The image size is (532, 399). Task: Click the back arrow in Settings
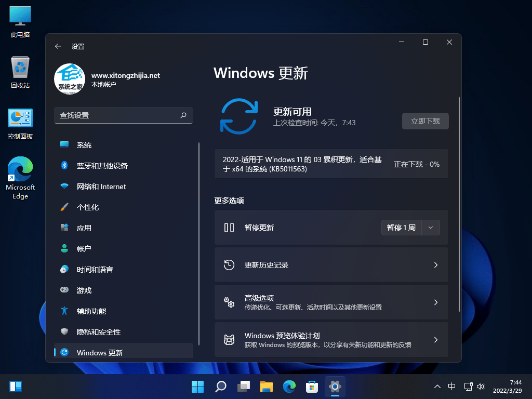(x=58, y=46)
